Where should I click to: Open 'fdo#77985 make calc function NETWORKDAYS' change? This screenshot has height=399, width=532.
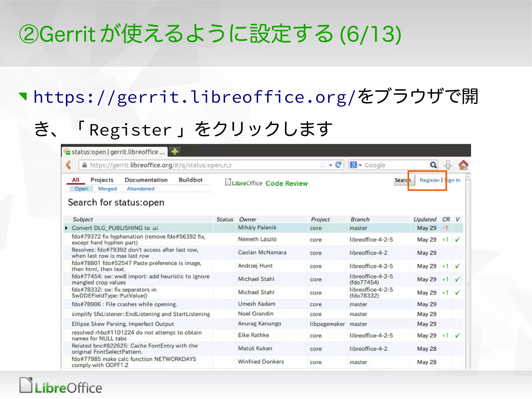click(134, 362)
